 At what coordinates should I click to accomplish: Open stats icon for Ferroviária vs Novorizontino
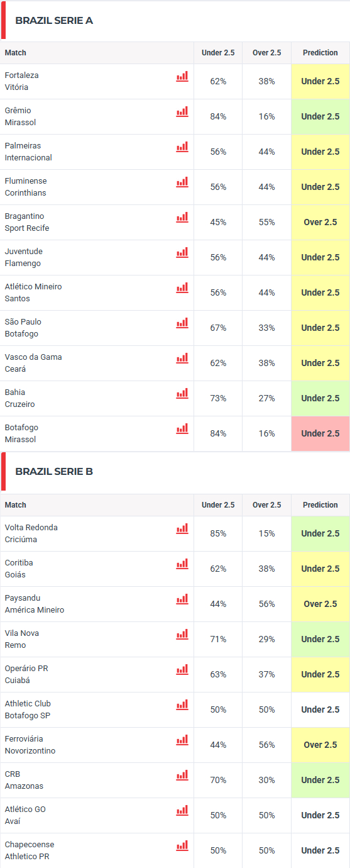[182, 740]
